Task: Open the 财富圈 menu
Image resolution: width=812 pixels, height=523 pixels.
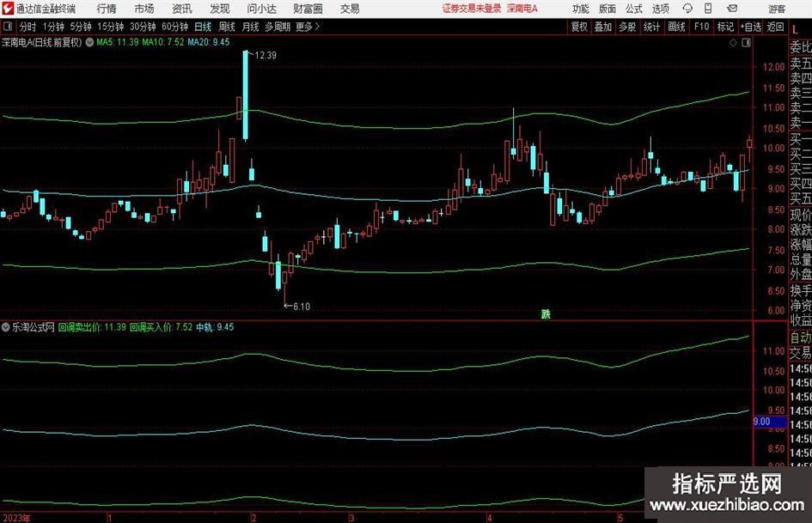Action: click(x=308, y=9)
